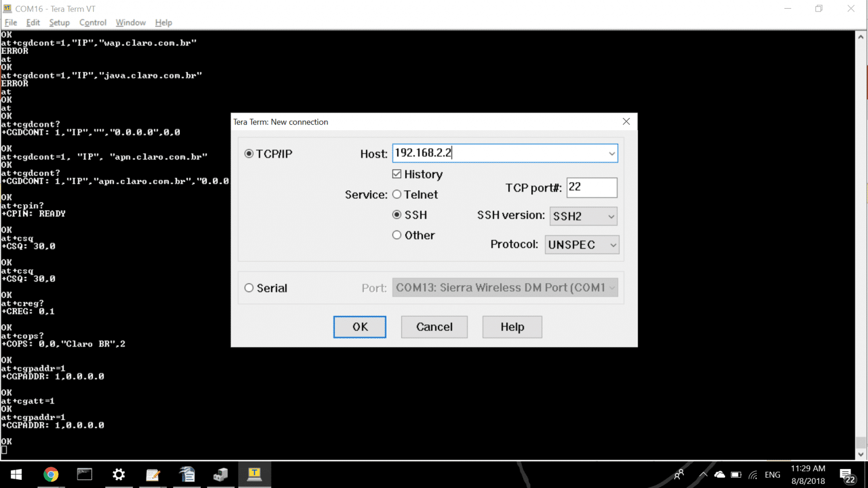The height and width of the screenshot is (488, 868).
Task: Choose Telnet as the service
Action: click(x=397, y=195)
